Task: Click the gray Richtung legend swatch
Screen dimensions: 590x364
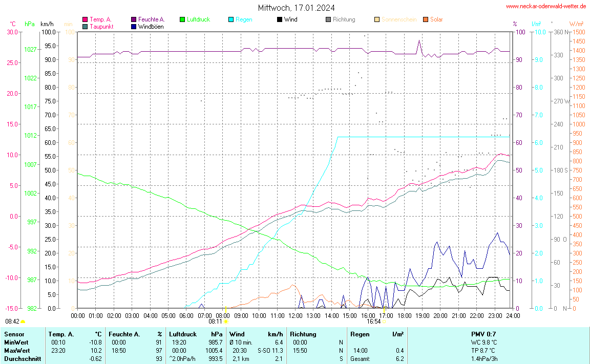Action: coord(328,19)
